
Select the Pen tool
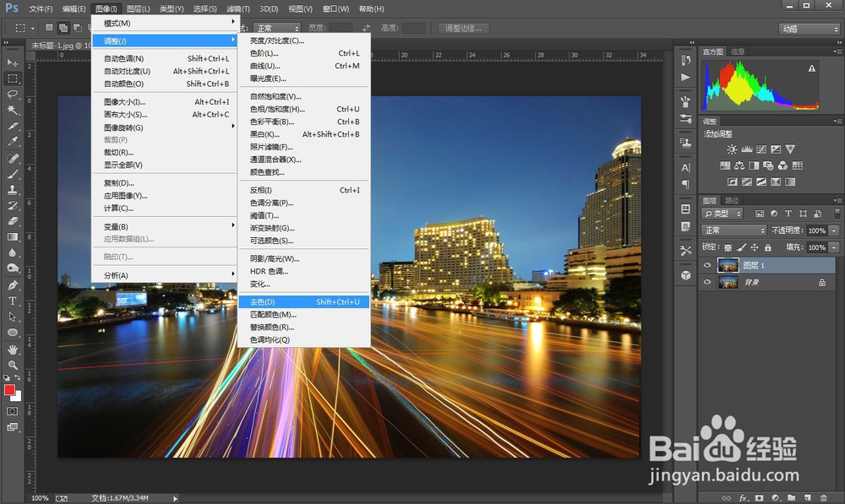tap(13, 285)
